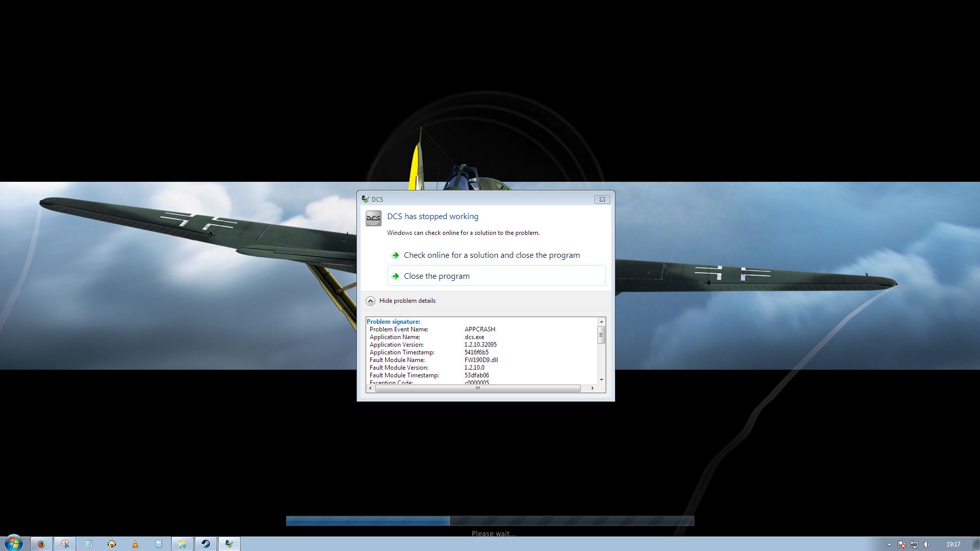Open the Calculator taskbar icon

click(159, 544)
